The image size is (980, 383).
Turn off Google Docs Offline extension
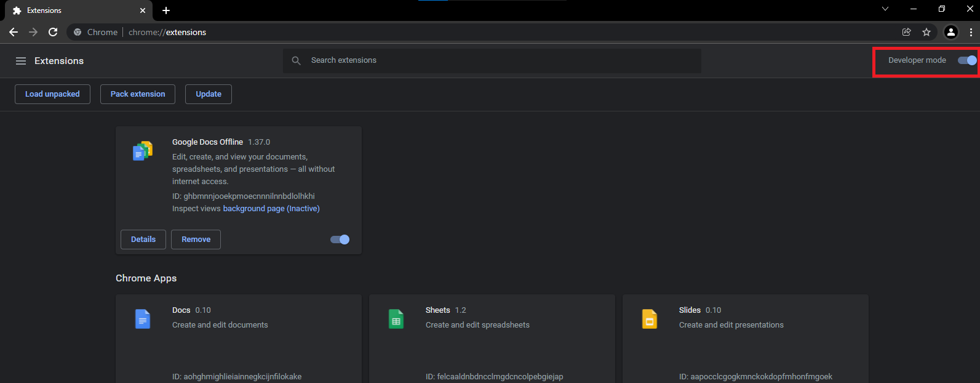point(340,240)
